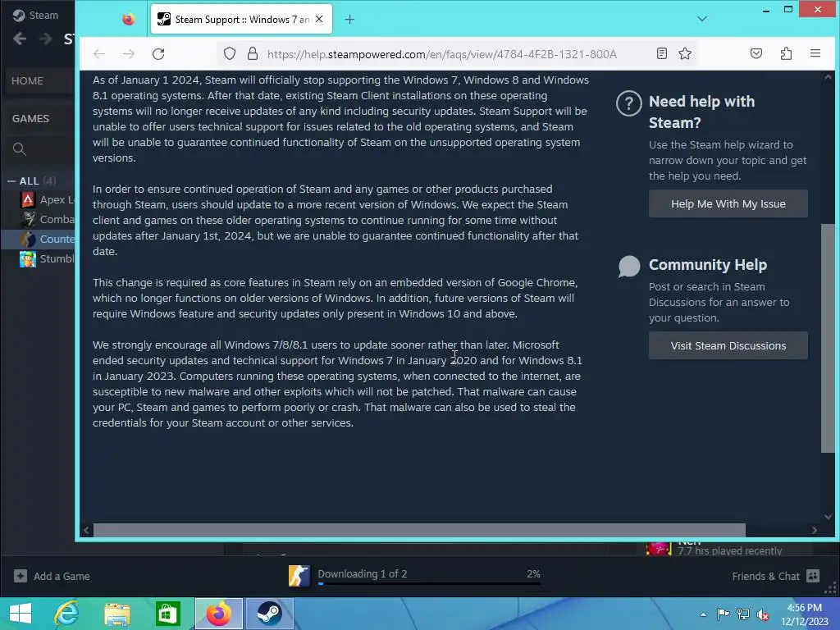
Task: Click horizontal scrollbar right arrow
Action: coord(815,530)
